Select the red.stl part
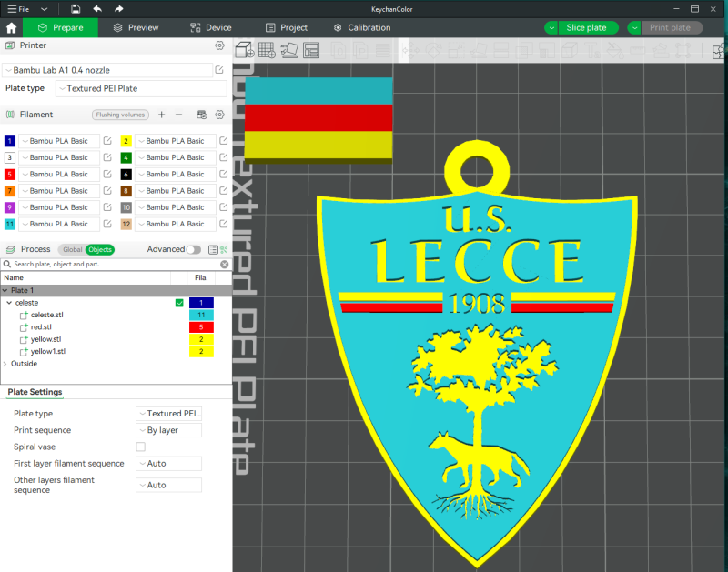Viewport: 728px width, 572px height. 41,327
